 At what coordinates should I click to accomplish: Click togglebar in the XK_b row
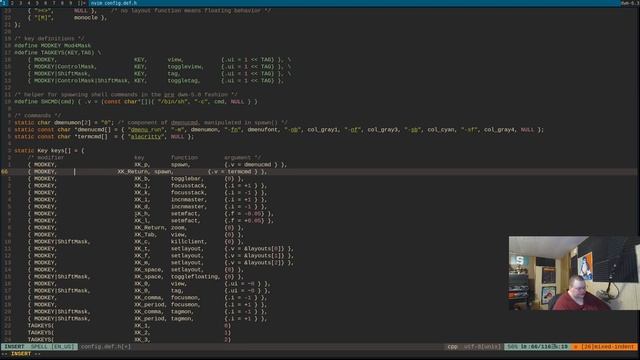(186, 178)
